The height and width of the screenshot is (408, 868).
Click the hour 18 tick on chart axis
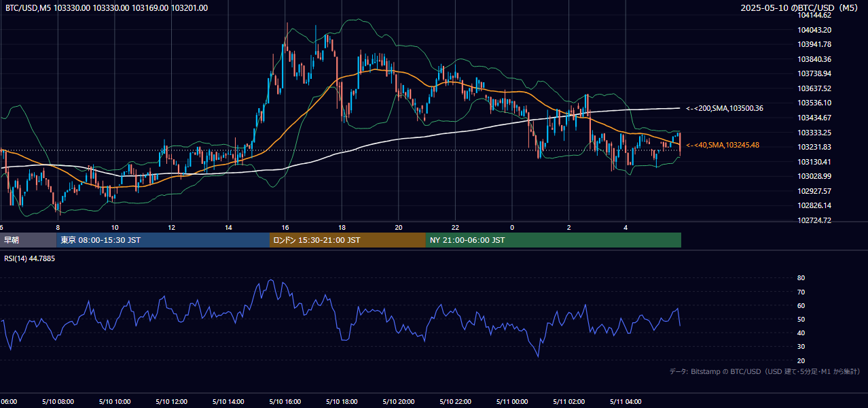(342, 227)
